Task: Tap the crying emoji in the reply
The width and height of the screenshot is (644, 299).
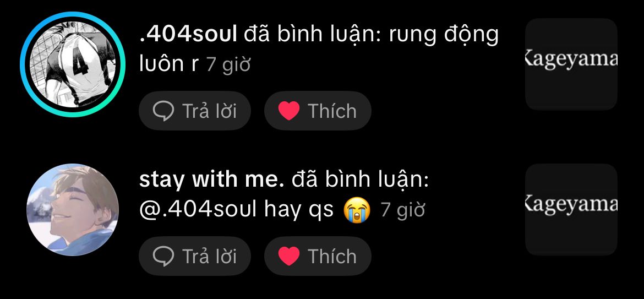Action: [357, 210]
